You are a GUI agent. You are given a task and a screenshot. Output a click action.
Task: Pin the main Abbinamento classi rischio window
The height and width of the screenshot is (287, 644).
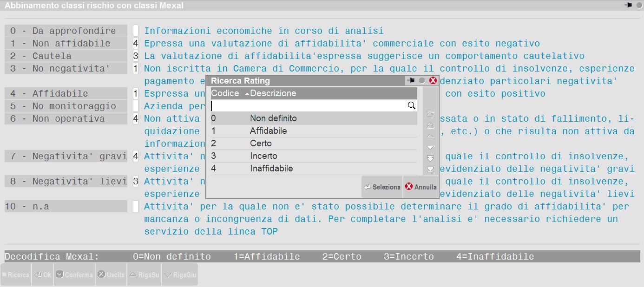pos(629,5)
